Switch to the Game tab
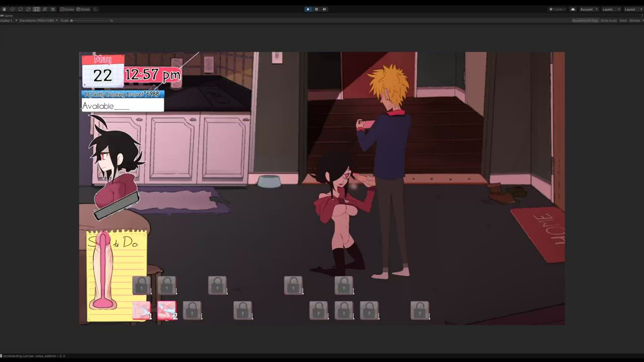 [7, 16]
